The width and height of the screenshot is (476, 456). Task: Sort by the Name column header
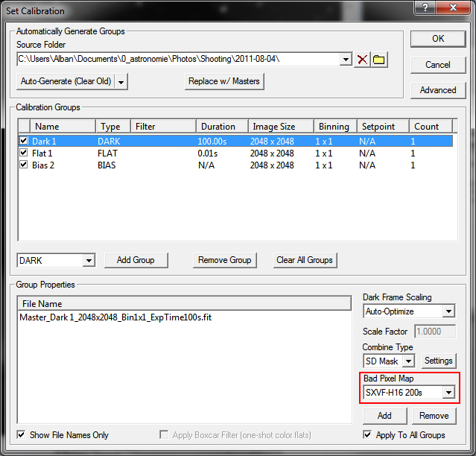[x=63, y=127]
